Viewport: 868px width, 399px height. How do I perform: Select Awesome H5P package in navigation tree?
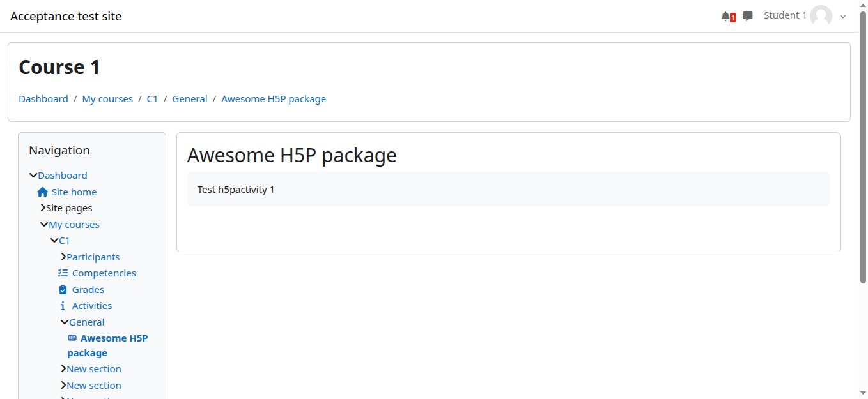[x=114, y=338]
